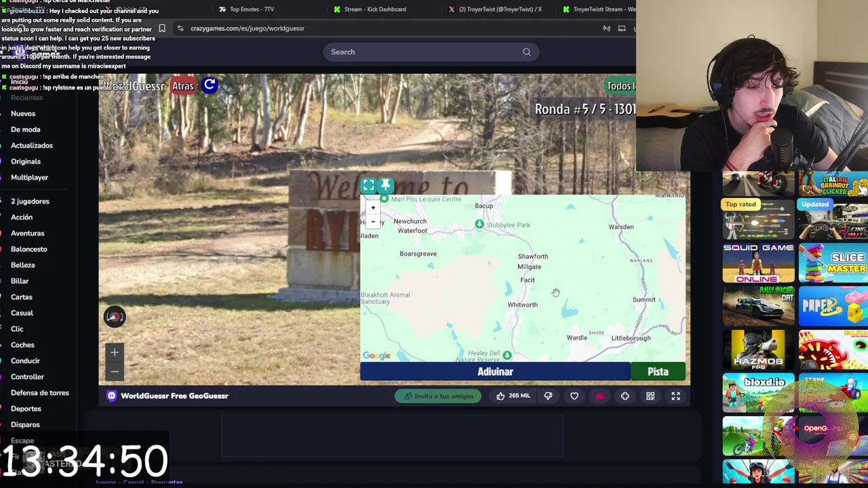Select Aventuras in the sidebar

28,233
